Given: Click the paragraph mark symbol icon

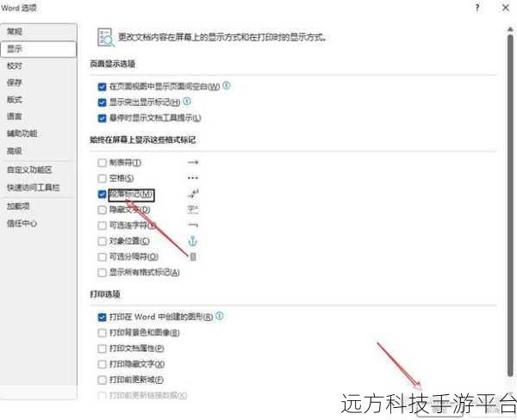Looking at the screenshot, I should [x=193, y=194].
